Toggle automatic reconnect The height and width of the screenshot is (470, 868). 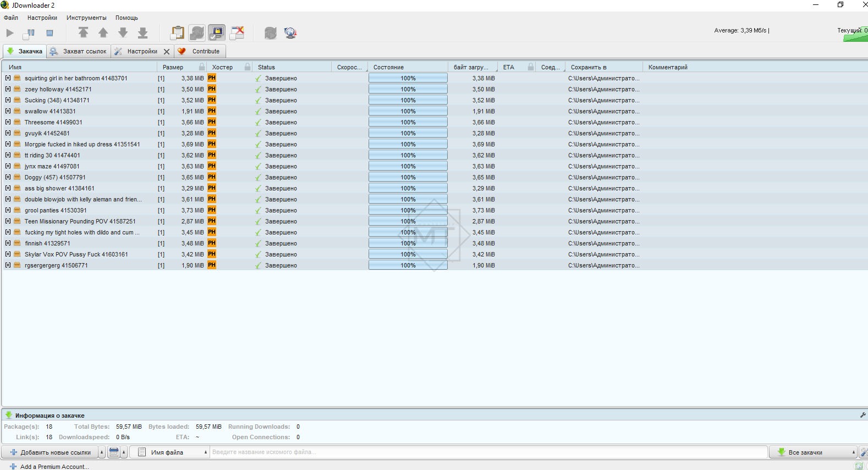pos(197,33)
